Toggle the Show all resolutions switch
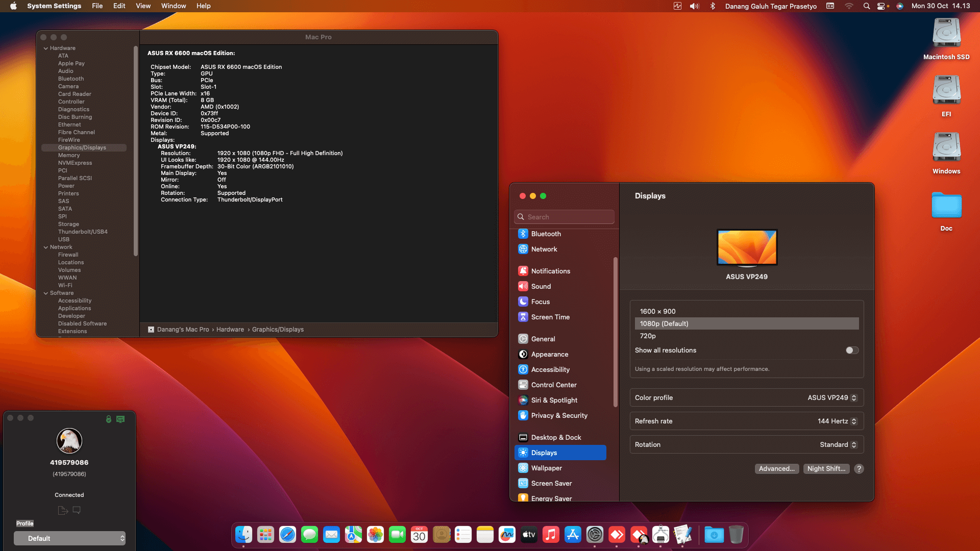 click(852, 350)
